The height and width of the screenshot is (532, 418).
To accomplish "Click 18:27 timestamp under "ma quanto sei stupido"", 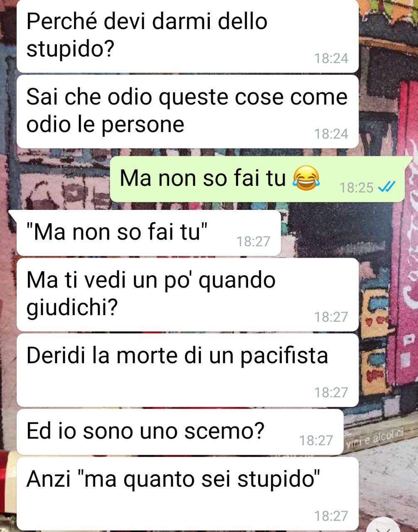I will [331, 516].
